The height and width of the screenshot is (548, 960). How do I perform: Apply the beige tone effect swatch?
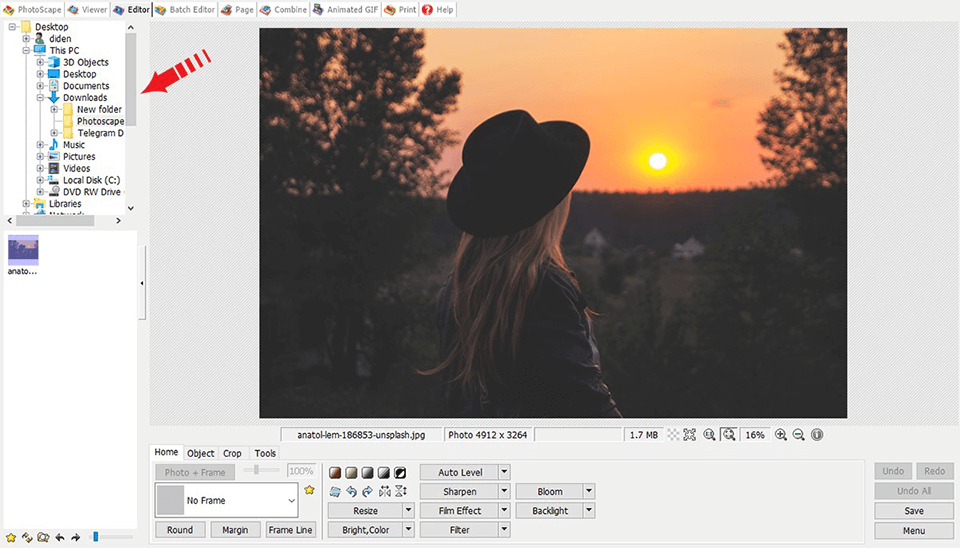(351, 473)
